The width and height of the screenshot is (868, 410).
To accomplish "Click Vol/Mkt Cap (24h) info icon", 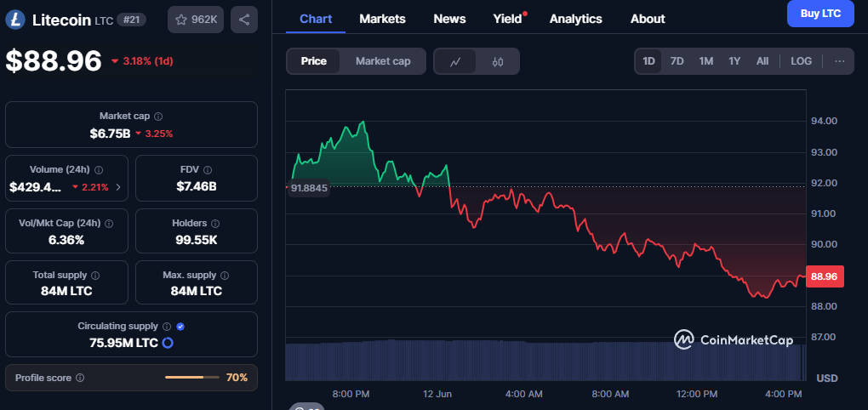I will (109, 224).
